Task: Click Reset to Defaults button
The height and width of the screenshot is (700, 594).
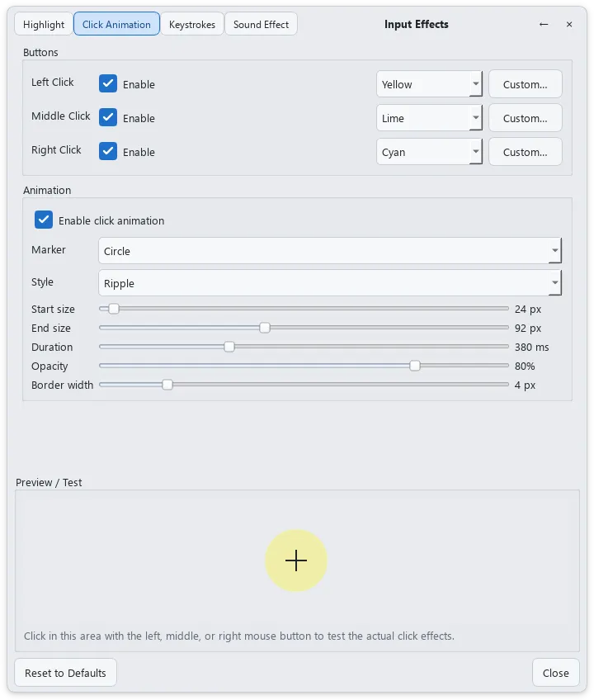Action: click(x=66, y=673)
